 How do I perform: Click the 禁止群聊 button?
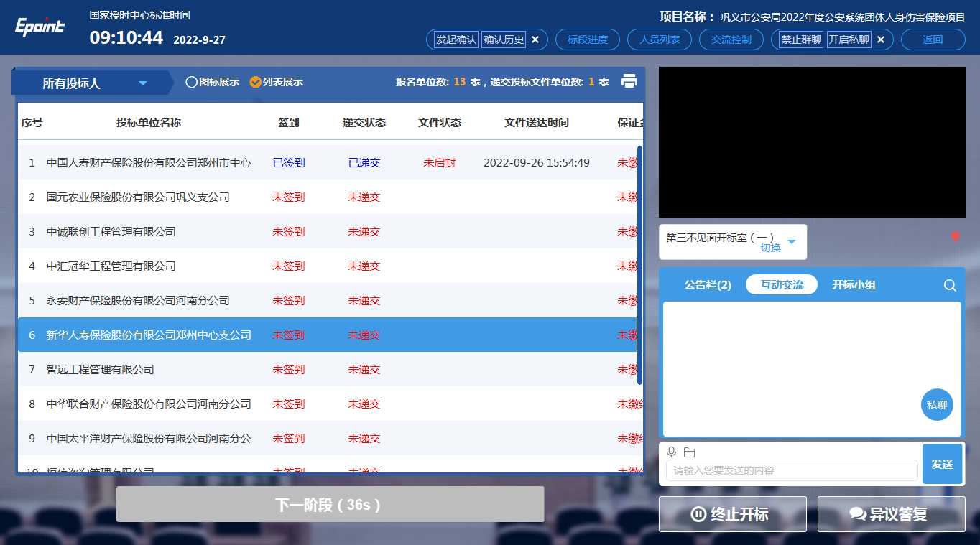point(801,39)
